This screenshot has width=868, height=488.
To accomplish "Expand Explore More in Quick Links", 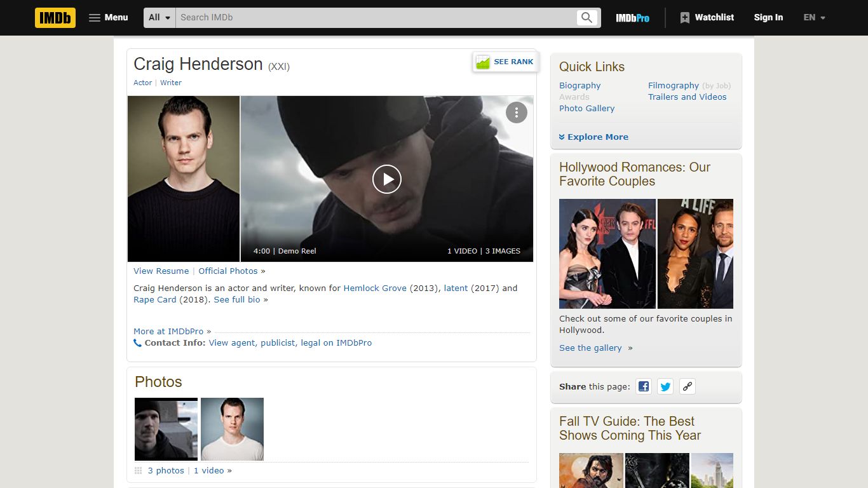I will tap(593, 137).
